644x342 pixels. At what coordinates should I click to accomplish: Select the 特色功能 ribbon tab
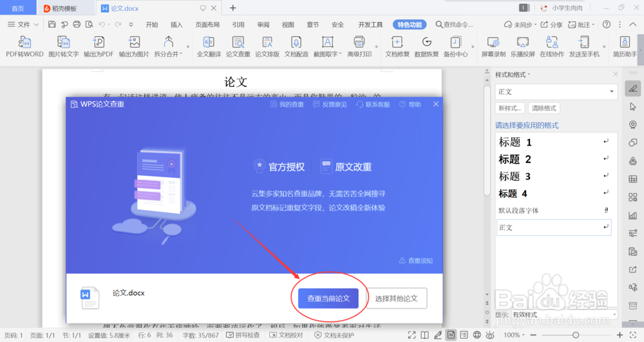[x=410, y=24]
